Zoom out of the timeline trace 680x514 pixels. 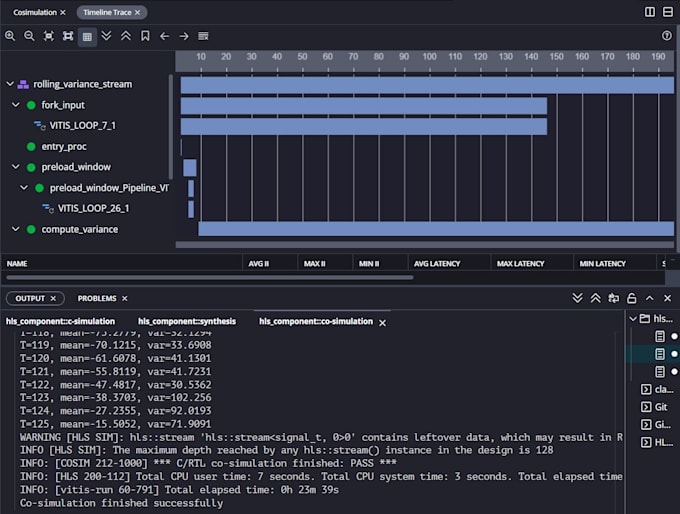29,36
